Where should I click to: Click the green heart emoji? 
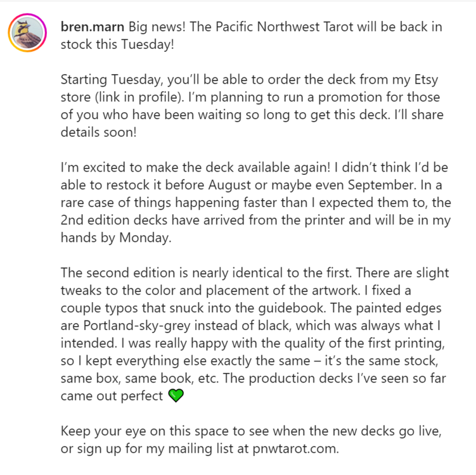(176, 396)
